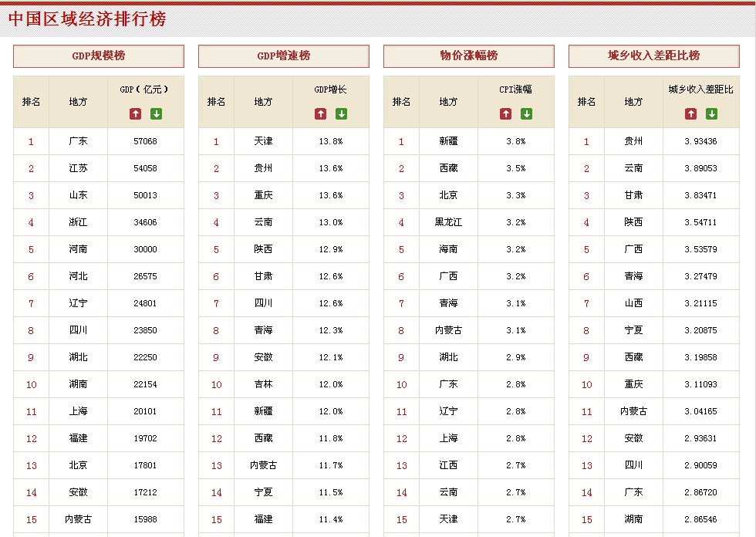Click GDP value 30000 for 河南
Viewport: 756px width, 537px height.
145,249
